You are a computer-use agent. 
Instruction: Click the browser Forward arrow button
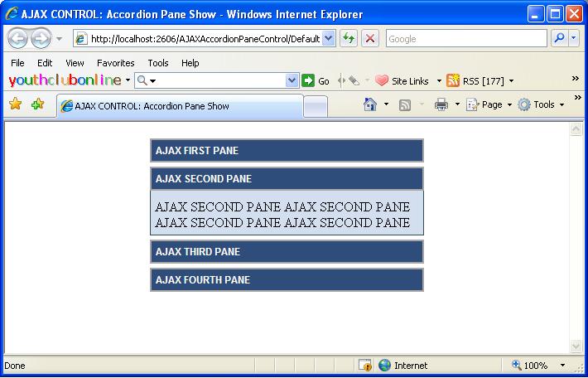click(x=41, y=38)
